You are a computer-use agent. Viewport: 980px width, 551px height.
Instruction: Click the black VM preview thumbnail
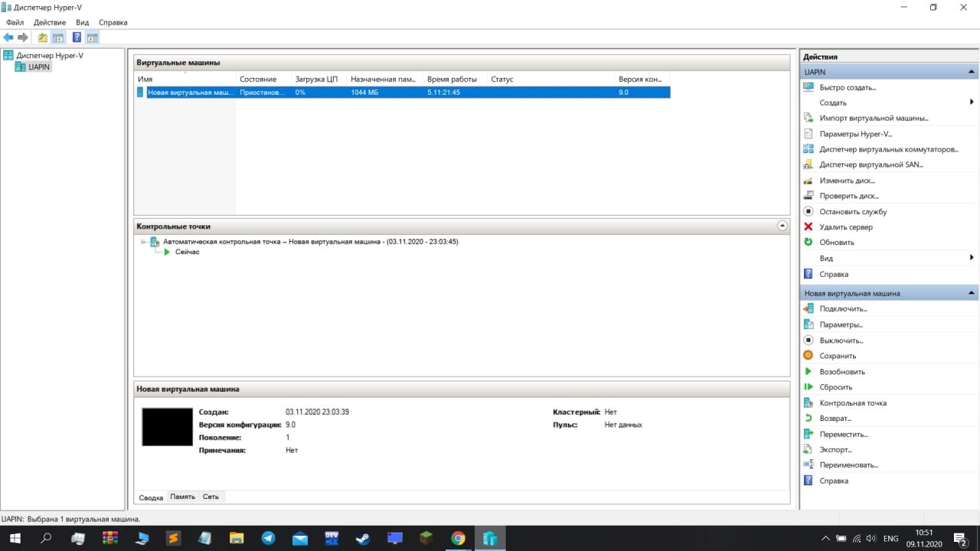click(x=168, y=426)
